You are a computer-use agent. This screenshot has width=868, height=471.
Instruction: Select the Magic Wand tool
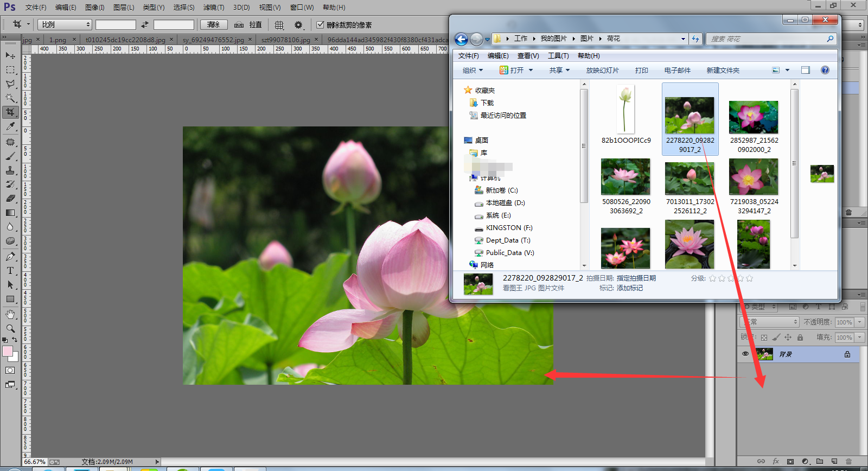(10, 98)
